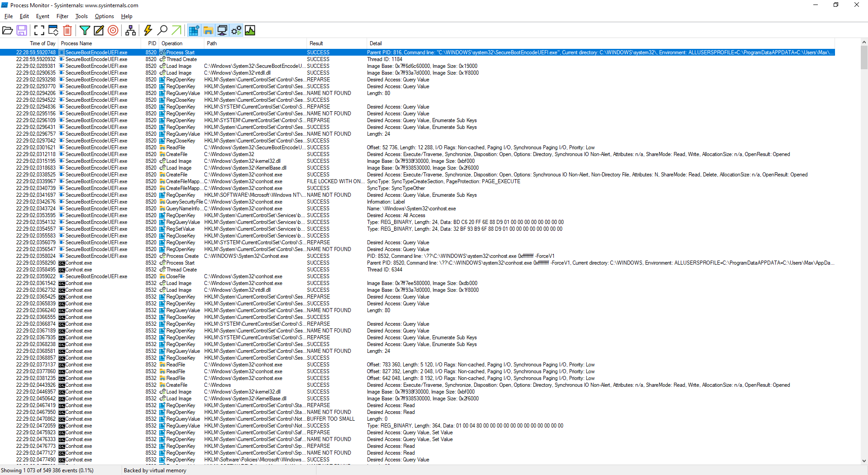Click the vertical scrollbar thumb
Viewport: 868px width, 475px height.
click(x=864, y=57)
